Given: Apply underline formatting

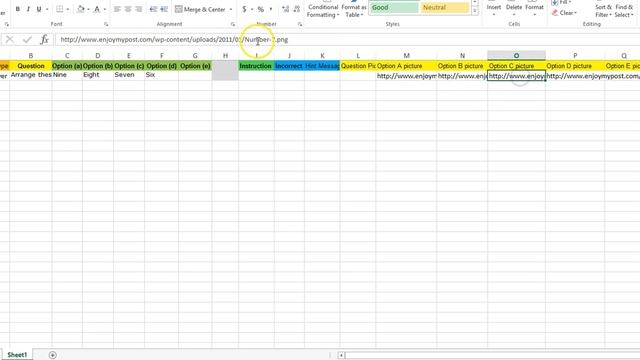Looking at the screenshot, I should click(x=39, y=9).
